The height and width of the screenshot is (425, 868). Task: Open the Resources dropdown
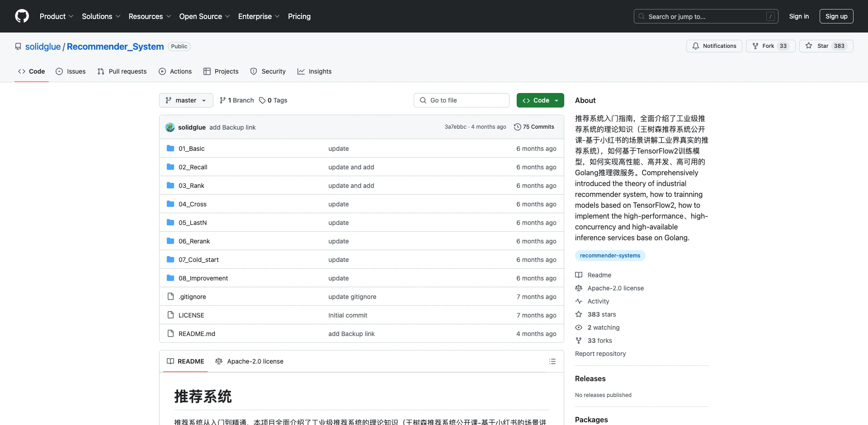coord(150,16)
